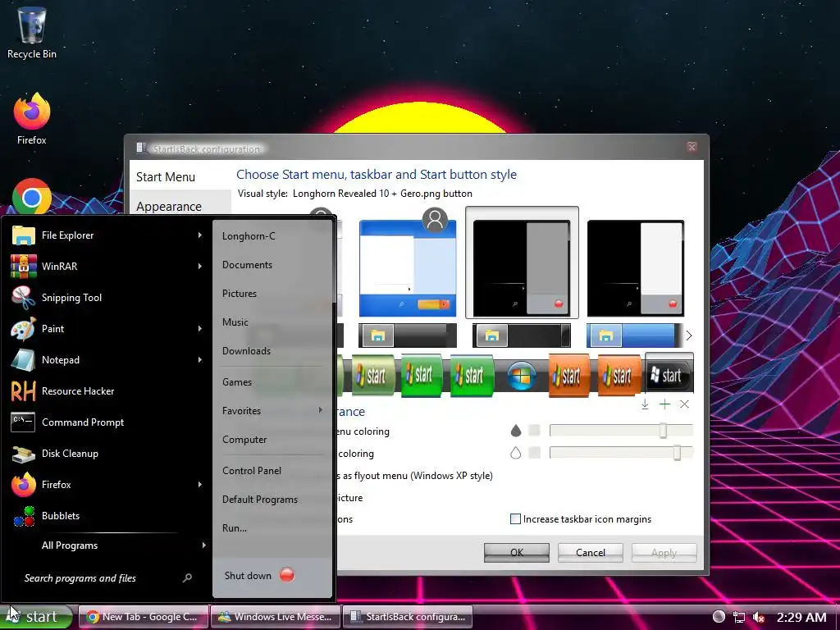Expand Firefox jump list arrow in Start menu
The width and height of the screenshot is (840, 630).
tap(200, 485)
